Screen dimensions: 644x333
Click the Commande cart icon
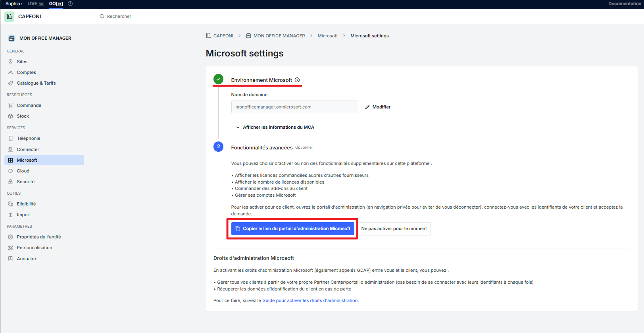coord(11,105)
